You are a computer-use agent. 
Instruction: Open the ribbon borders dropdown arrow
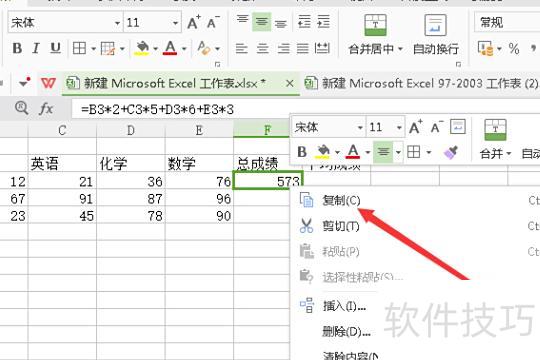tap(93, 49)
